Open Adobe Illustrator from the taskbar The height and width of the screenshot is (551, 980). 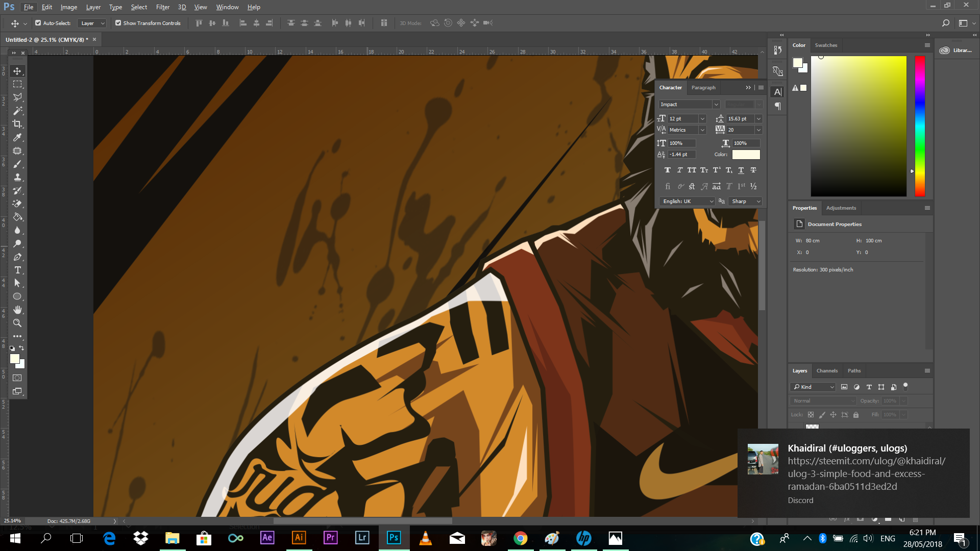[299, 538]
